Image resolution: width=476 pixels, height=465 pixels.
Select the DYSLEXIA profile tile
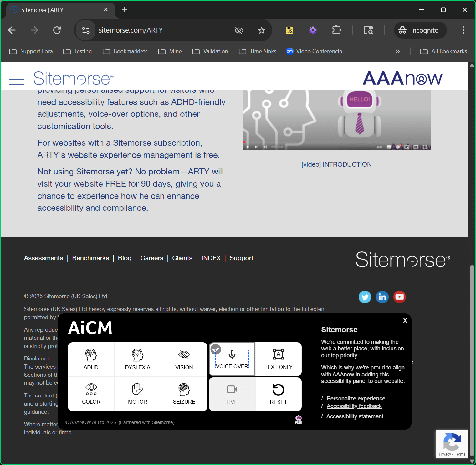138,359
